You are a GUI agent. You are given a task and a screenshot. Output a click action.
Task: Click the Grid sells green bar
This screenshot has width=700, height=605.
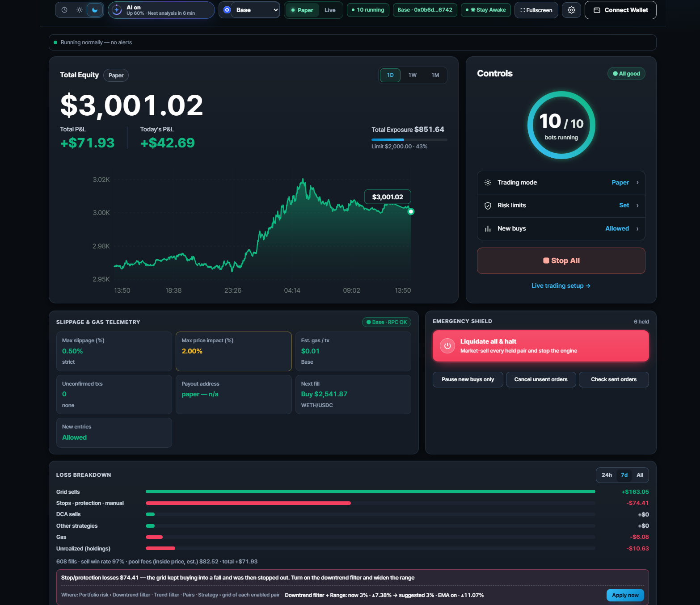(x=371, y=492)
